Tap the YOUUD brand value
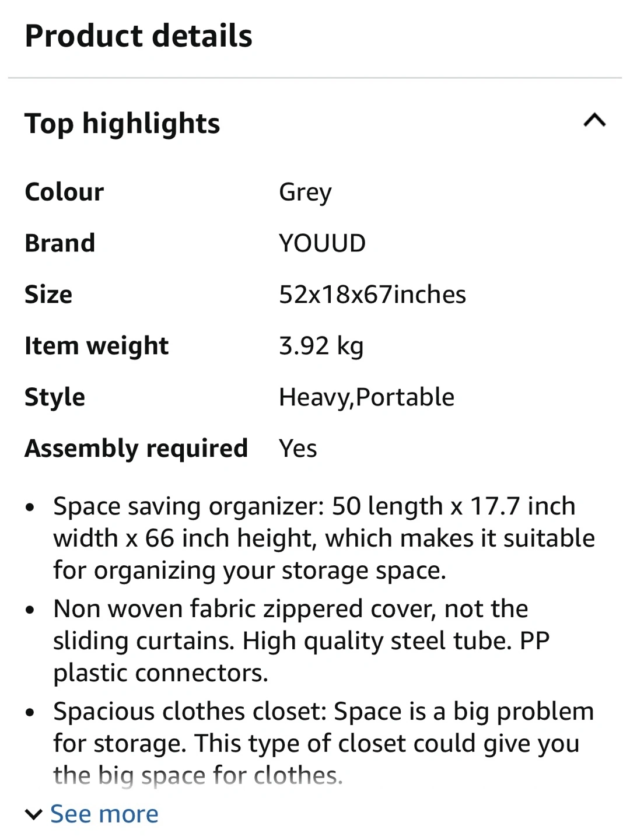 322,243
